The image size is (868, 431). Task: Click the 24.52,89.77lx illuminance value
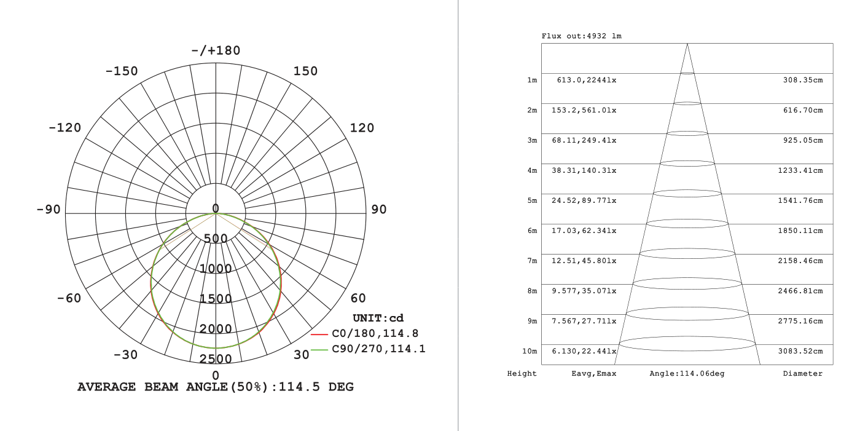(584, 200)
